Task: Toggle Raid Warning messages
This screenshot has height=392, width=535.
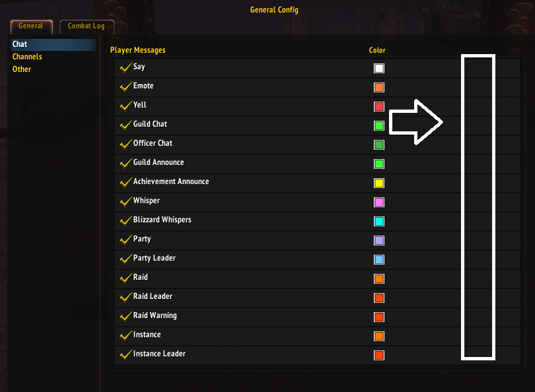Action: (124, 315)
